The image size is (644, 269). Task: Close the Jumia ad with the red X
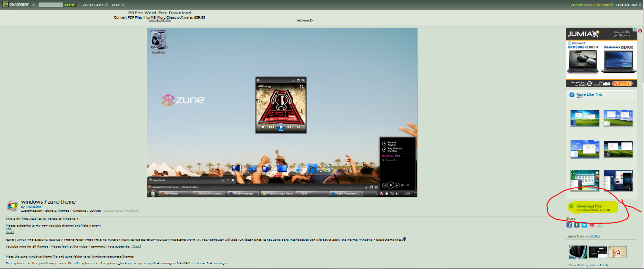pos(640,31)
